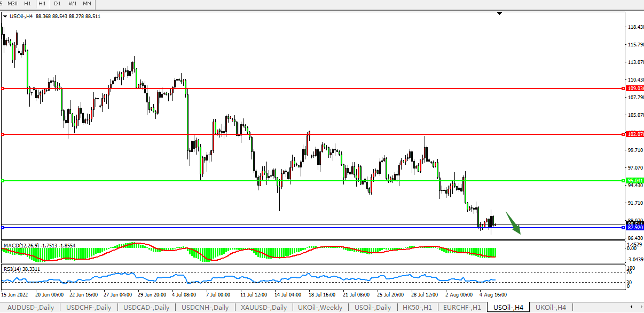Select the green 95.04 line's left handle
The height and width of the screenshot is (313, 644).
click(3, 181)
